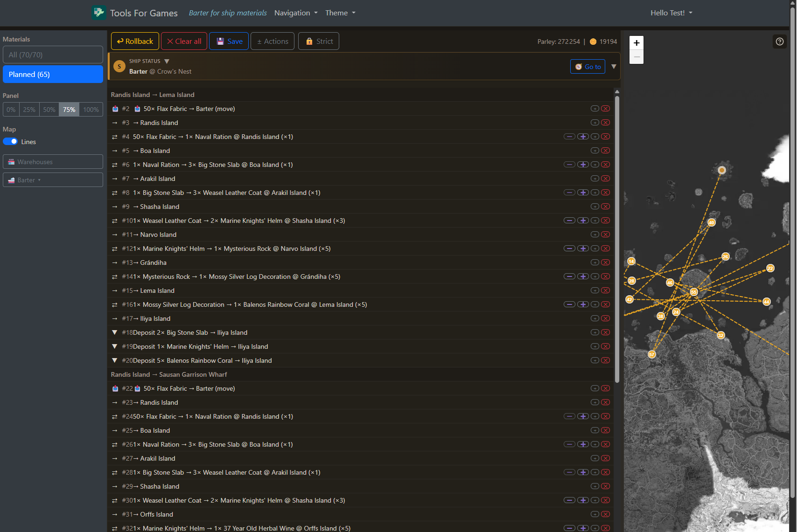Image resolution: width=797 pixels, height=532 pixels.
Task: Open the Theme dropdown menu
Action: [340, 13]
